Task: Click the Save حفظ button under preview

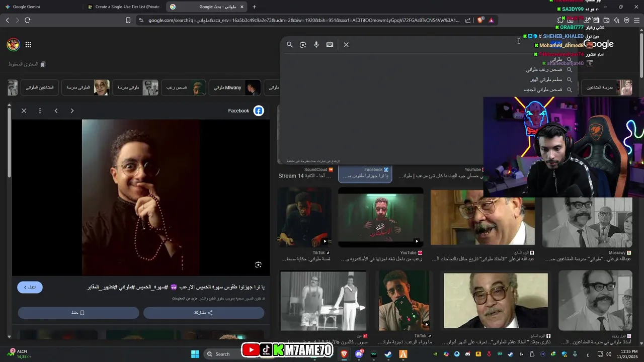Action: click(x=78, y=313)
